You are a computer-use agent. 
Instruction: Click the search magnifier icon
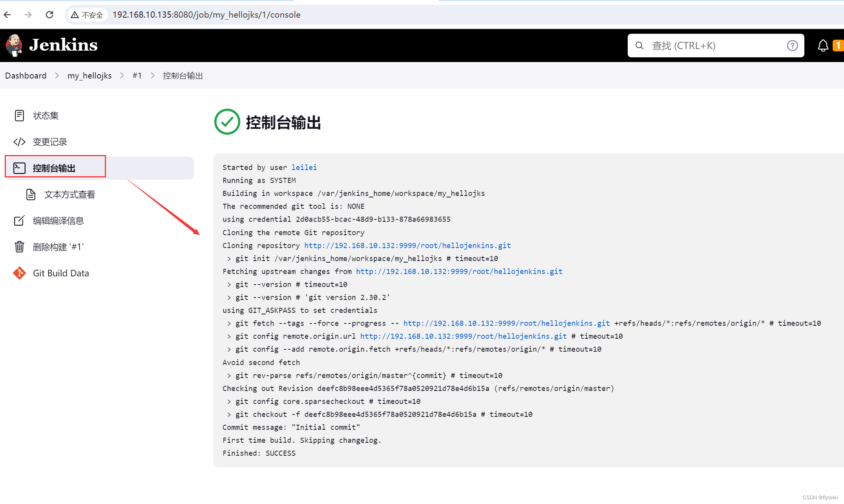coord(639,46)
